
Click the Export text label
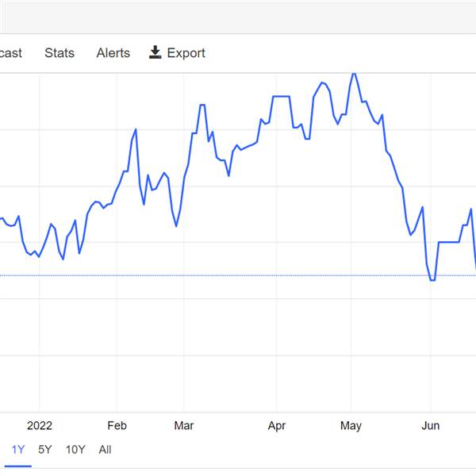coord(186,53)
